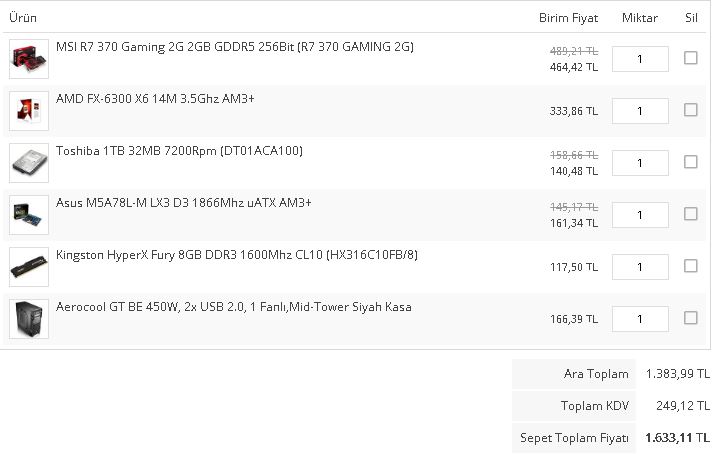Click the Aerocool GT BE case thumbnail
This screenshot has height=454, width=720.
point(29,319)
